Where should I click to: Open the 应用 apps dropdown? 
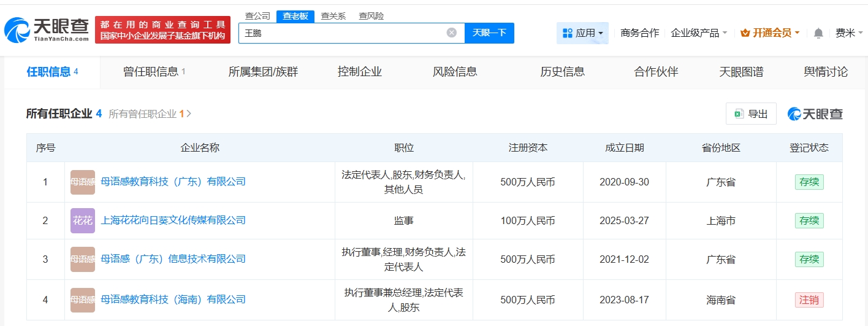[582, 33]
